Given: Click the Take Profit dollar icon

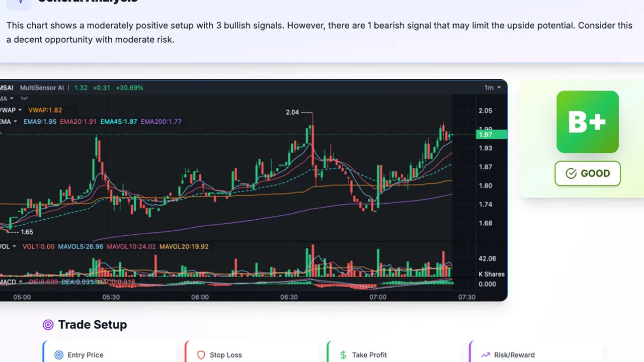Looking at the screenshot, I should point(343,355).
